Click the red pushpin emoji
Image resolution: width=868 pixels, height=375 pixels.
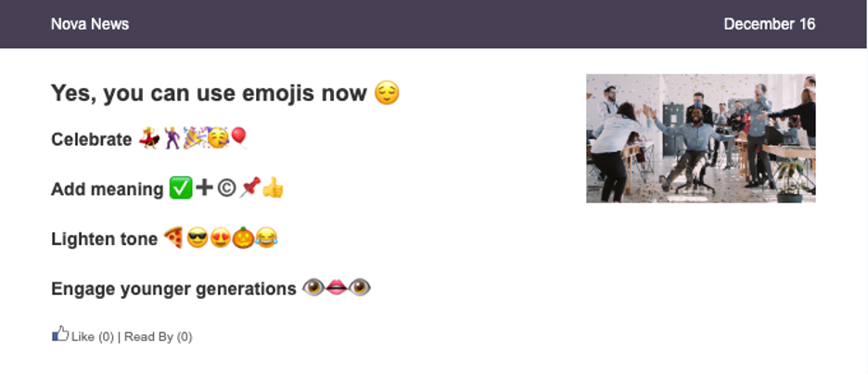pyautogui.click(x=249, y=187)
